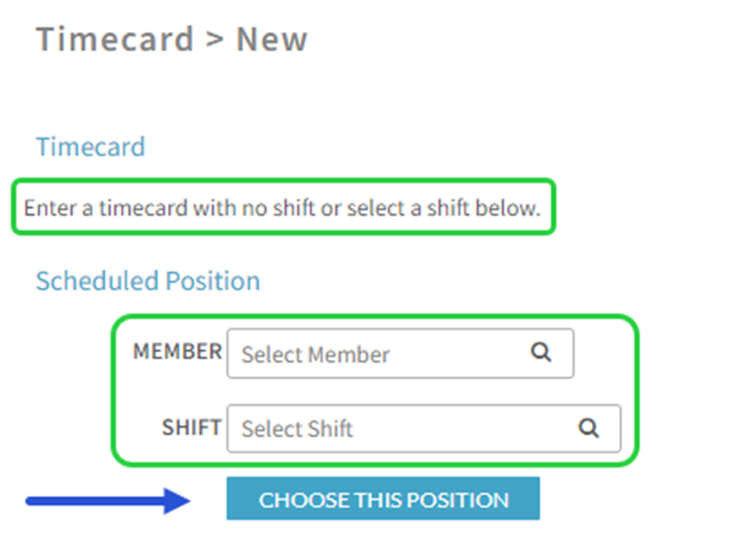734x560 pixels.
Task: Click empty space inside Member input box
Action: [459, 354]
